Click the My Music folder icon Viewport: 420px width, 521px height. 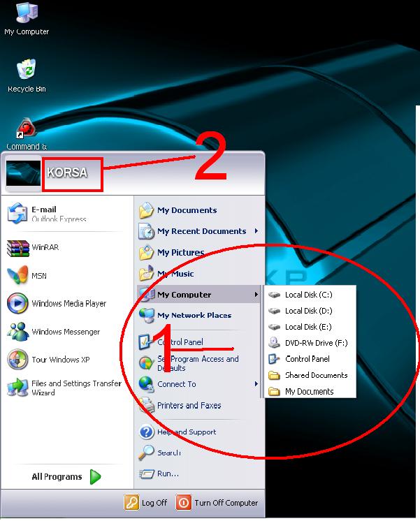pyautogui.click(x=146, y=274)
